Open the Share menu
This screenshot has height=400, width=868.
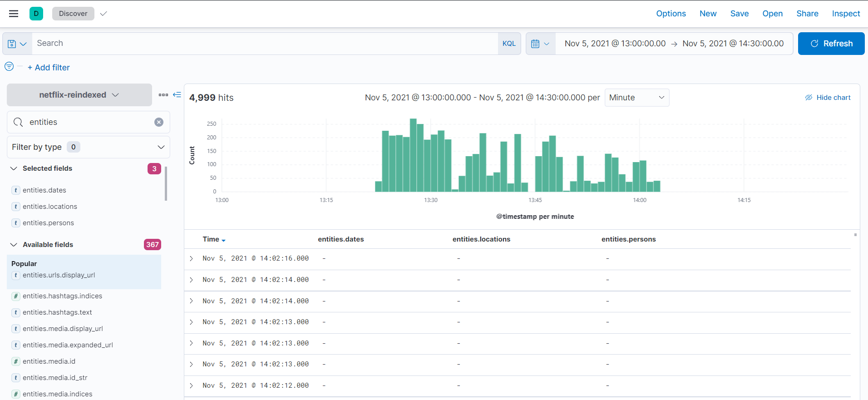807,14
